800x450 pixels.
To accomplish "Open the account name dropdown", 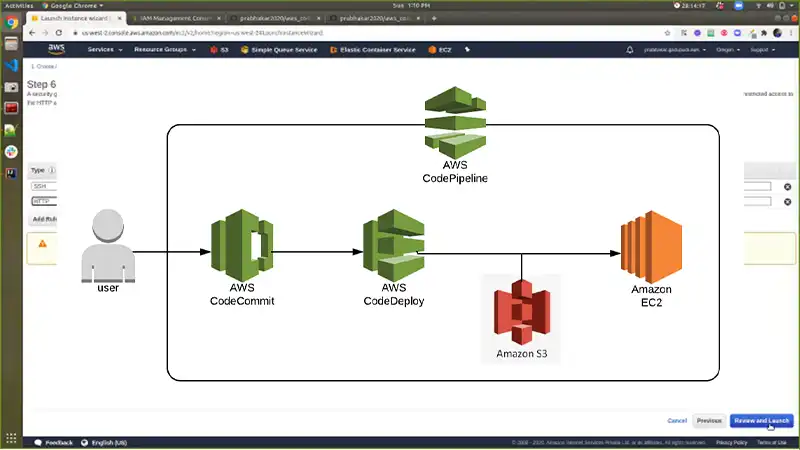I will (674, 50).
